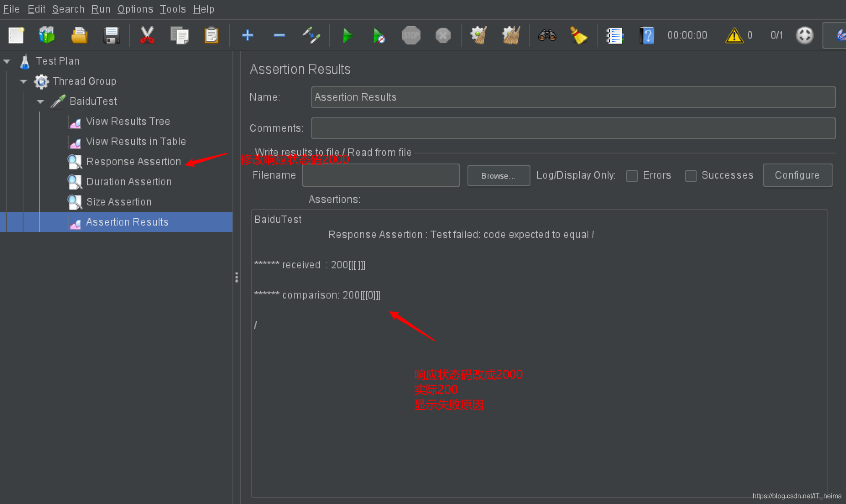The image size is (846, 504).
Task: Click the panel divider handle dots
Action: click(x=237, y=277)
